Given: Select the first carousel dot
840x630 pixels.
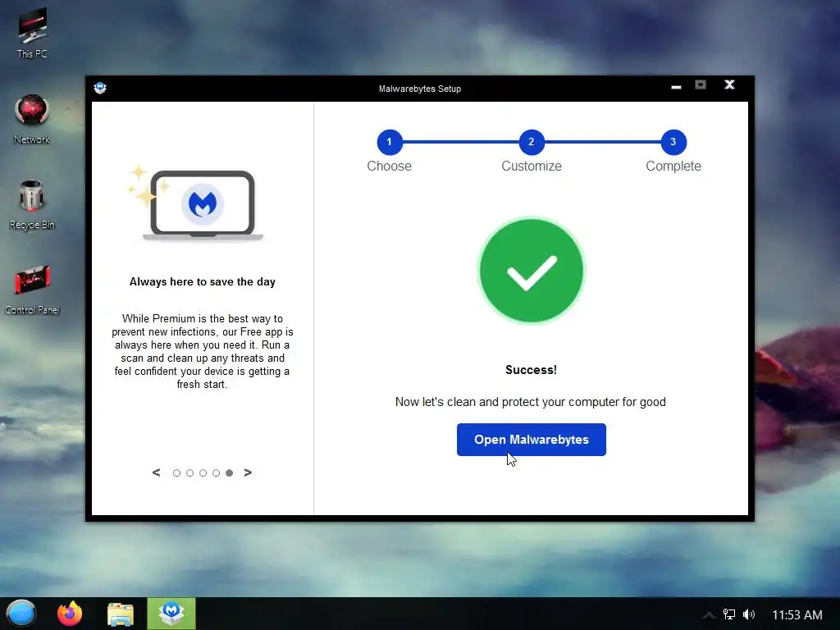Looking at the screenshot, I should click(176, 472).
